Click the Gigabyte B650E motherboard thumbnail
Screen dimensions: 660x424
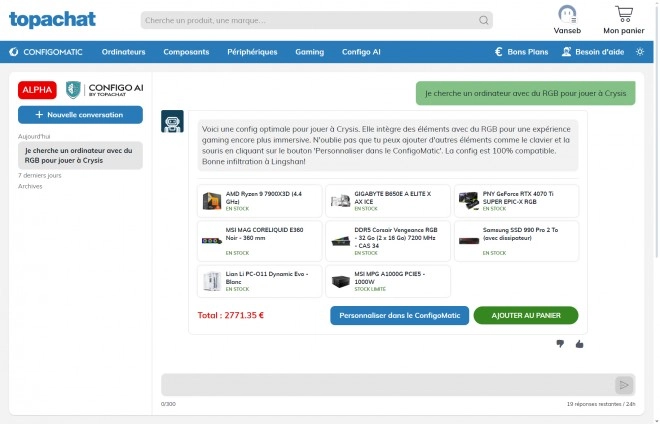(x=340, y=201)
